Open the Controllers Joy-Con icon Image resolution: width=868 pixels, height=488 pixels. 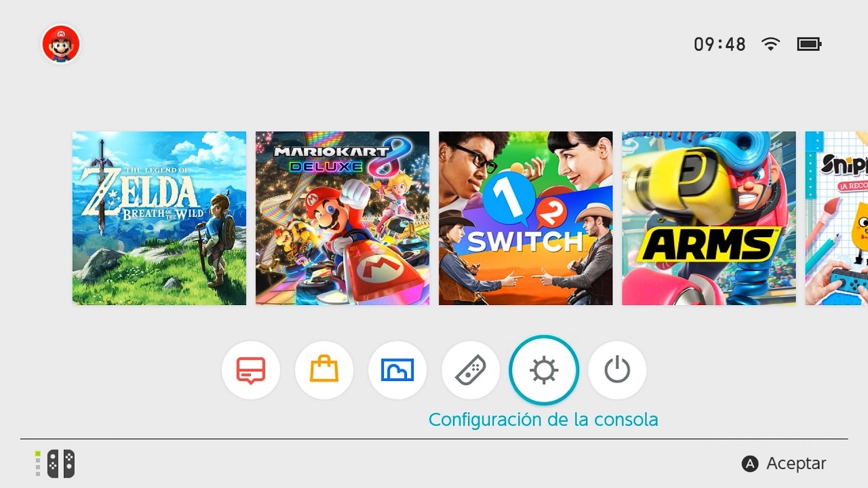pyautogui.click(x=471, y=370)
